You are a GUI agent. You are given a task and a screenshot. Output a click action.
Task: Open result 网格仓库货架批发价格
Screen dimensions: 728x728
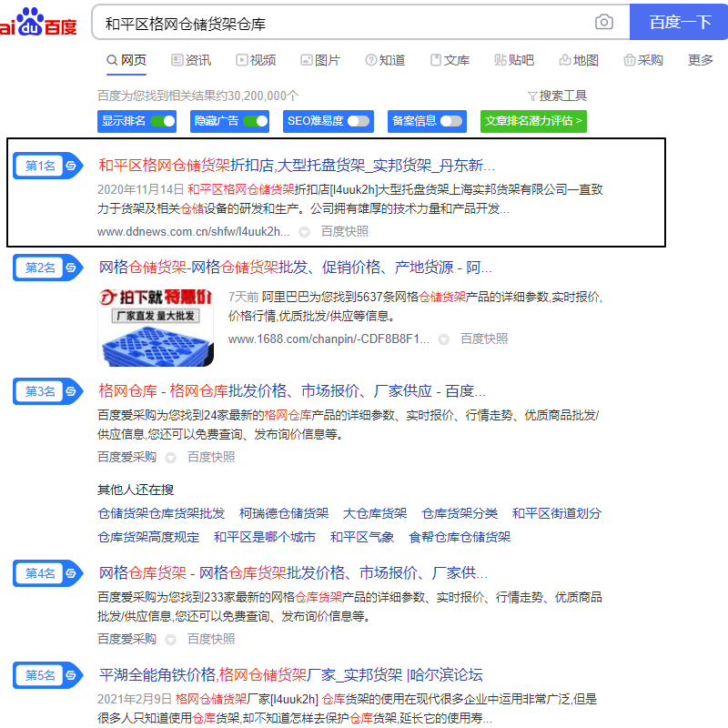[293, 573]
